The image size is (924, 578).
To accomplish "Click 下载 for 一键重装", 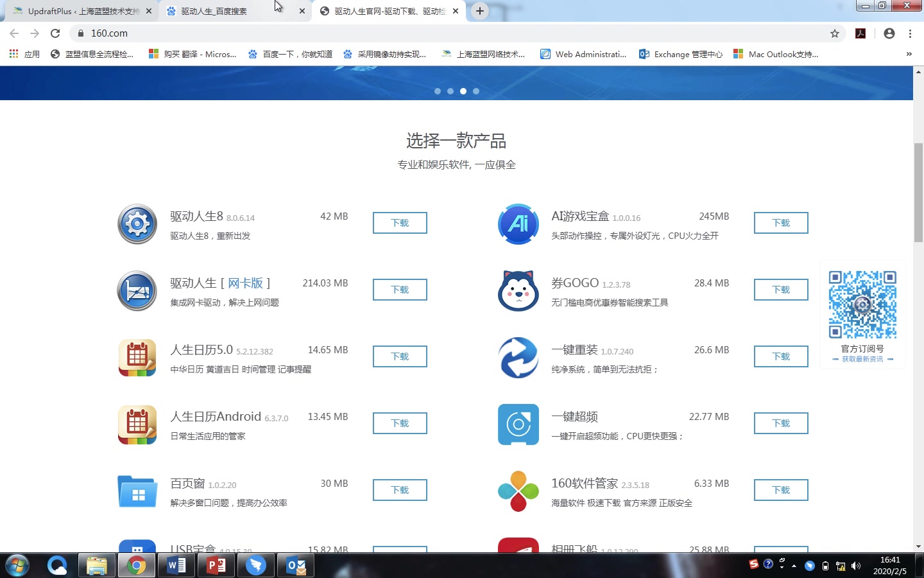I will (x=781, y=356).
